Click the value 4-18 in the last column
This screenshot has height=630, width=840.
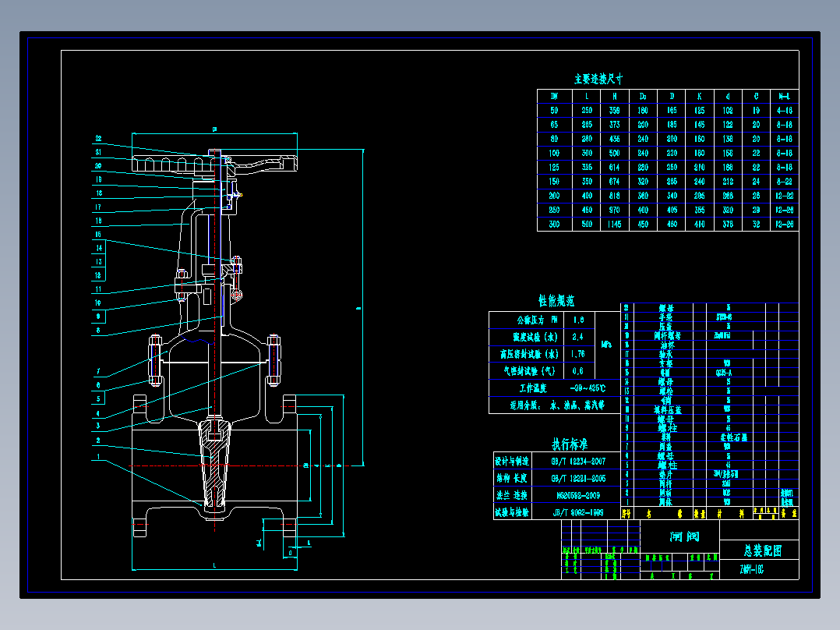pyautogui.click(x=784, y=111)
